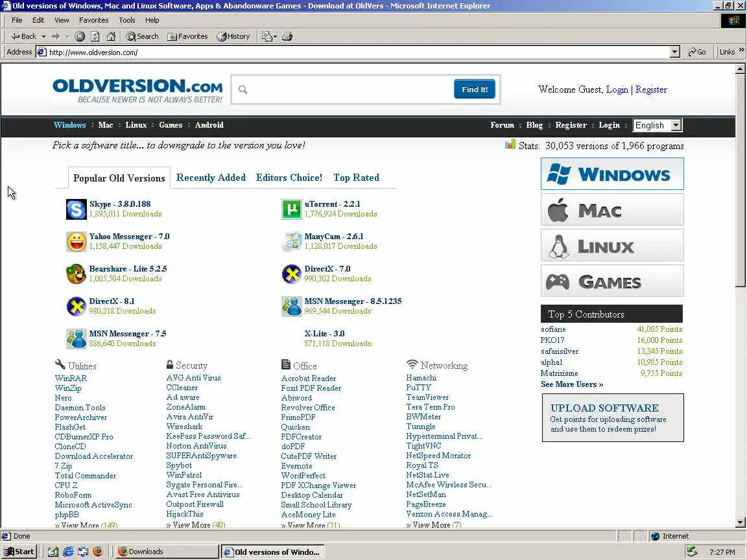Click the ManyCam app icon
The width and height of the screenshot is (747, 560).
pyautogui.click(x=292, y=242)
